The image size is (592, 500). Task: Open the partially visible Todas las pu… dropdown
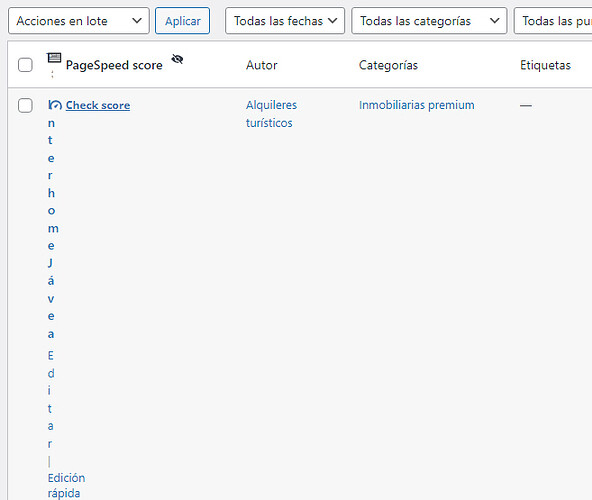[x=553, y=21]
